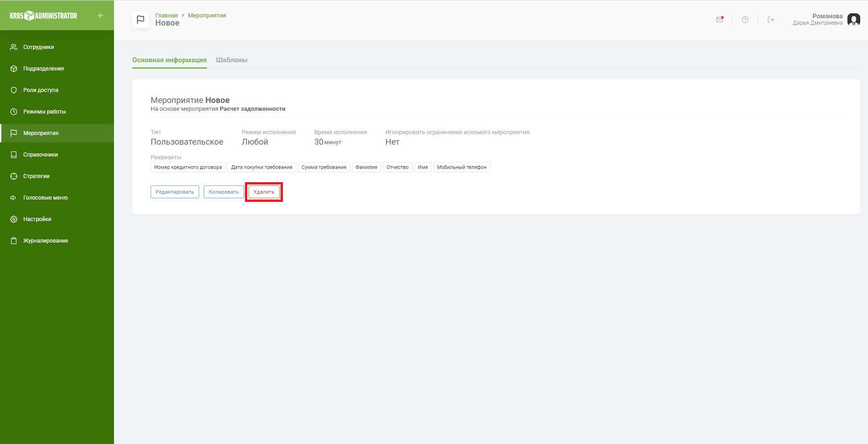
Task: Go to Подразделения in sidebar
Action: tap(43, 69)
